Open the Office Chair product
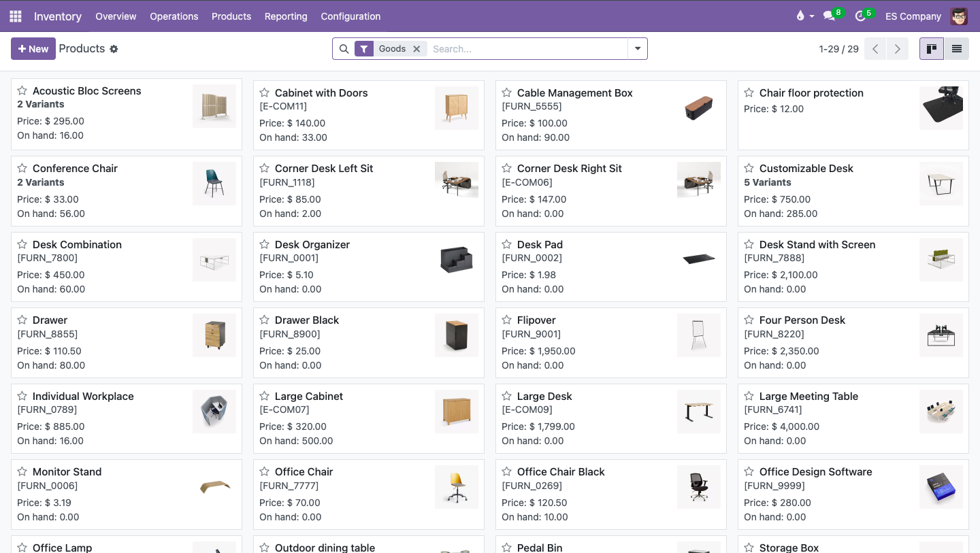The image size is (980, 553). click(x=368, y=495)
